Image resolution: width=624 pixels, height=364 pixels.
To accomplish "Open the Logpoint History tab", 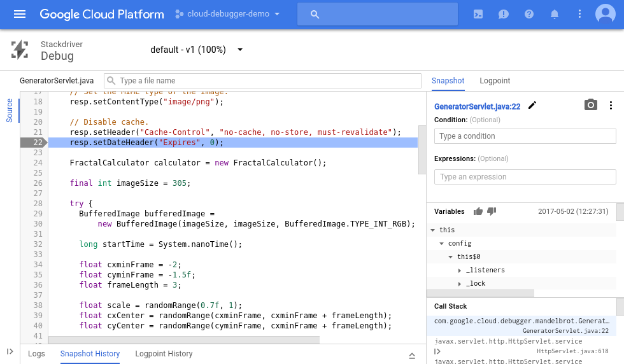I will (x=164, y=354).
